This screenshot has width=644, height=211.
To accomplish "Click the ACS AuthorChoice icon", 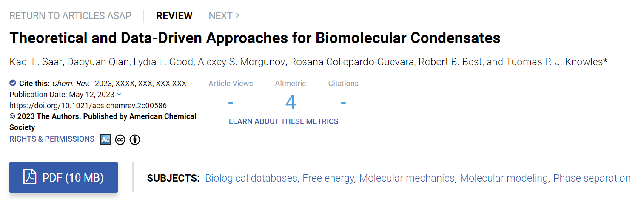I will (105, 139).
